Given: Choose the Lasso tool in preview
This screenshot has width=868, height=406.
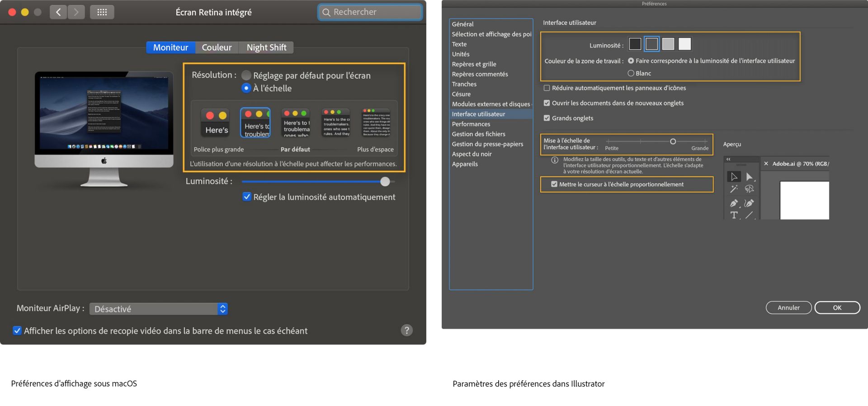Looking at the screenshot, I should tap(749, 189).
